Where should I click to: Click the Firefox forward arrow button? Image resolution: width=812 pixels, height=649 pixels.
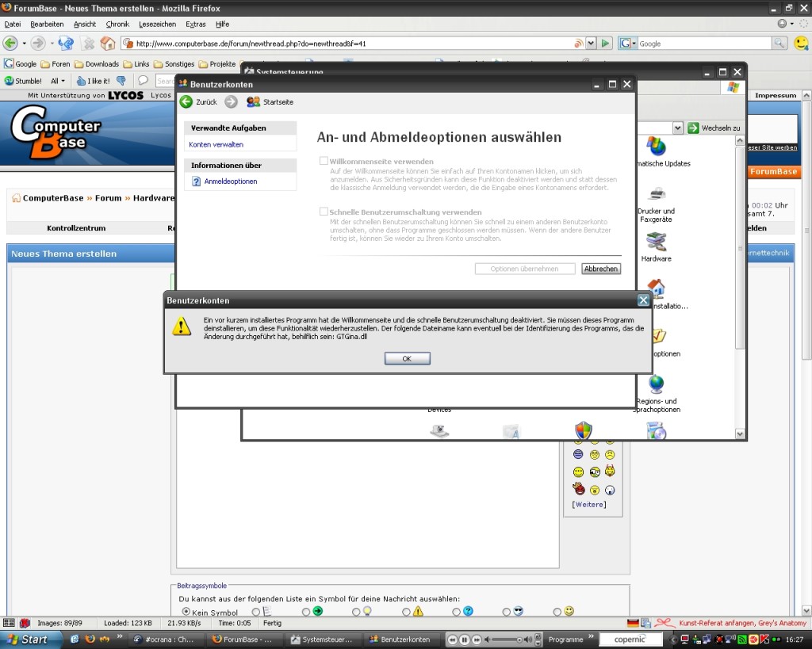point(37,44)
